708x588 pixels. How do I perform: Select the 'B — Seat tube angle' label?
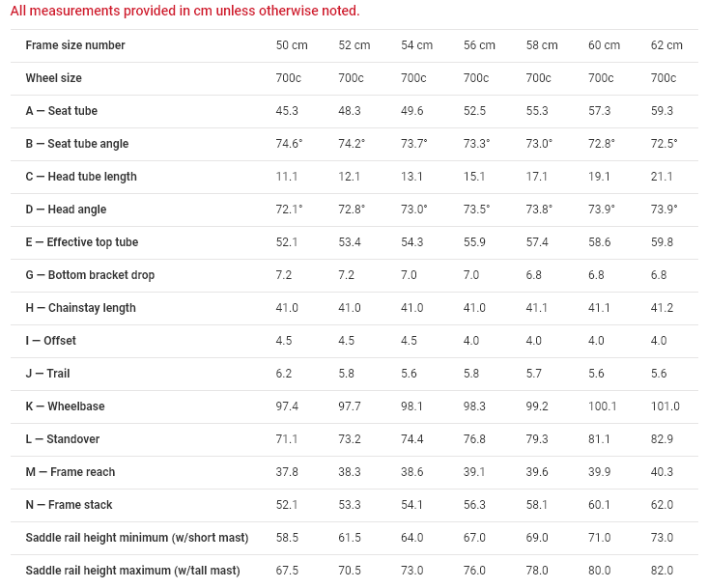77,144
